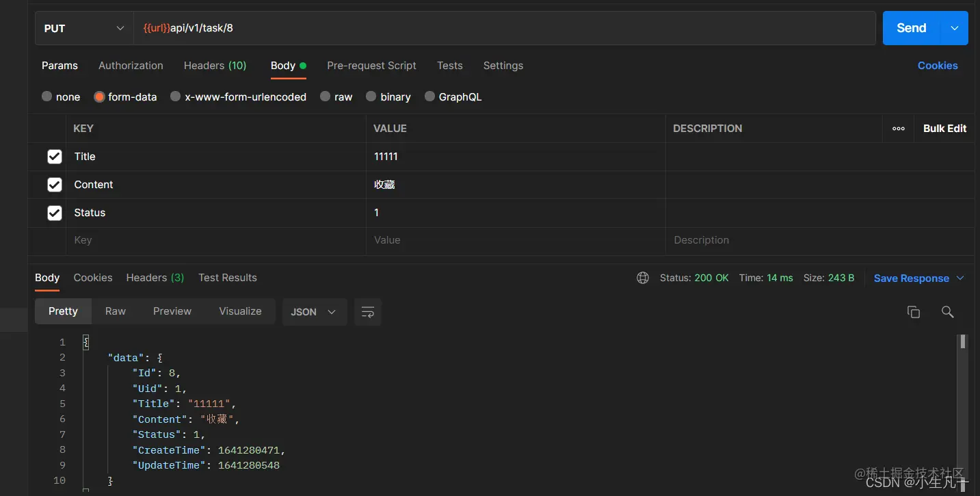The image size is (980, 496).
Task: Copy the response body with the copy icon
Action: [913, 312]
